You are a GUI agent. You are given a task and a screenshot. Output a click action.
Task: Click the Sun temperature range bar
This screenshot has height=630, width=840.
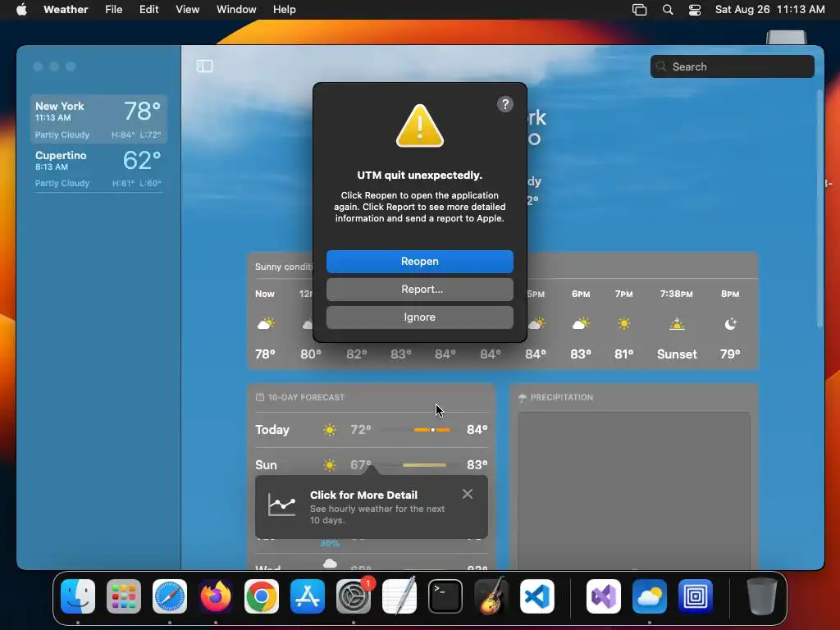coord(424,465)
